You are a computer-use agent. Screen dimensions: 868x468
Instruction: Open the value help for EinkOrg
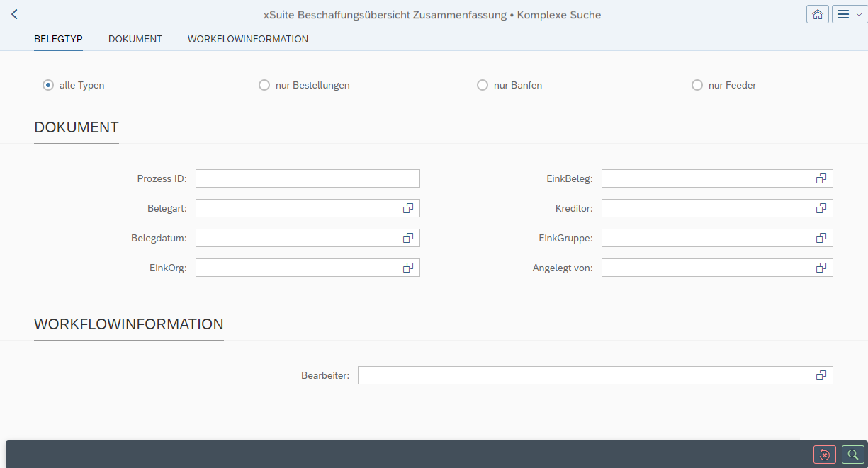pyautogui.click(x=408, y=267)
